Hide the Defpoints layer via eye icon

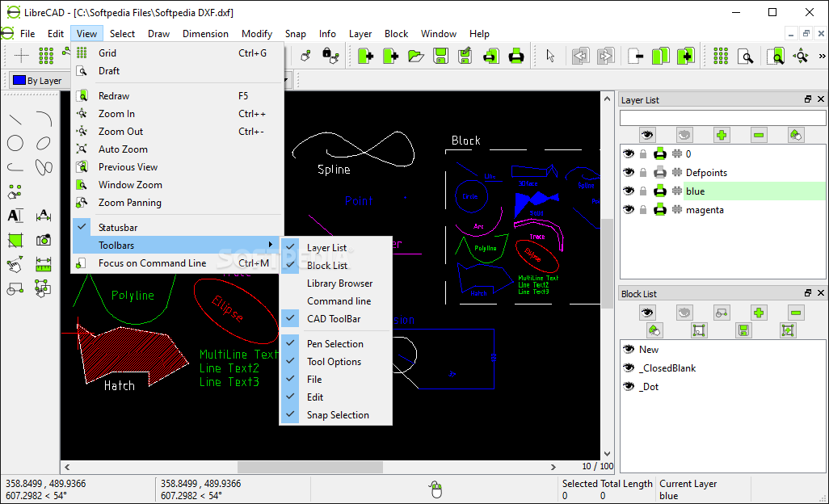pyautogui.click(x=628, y=172)
